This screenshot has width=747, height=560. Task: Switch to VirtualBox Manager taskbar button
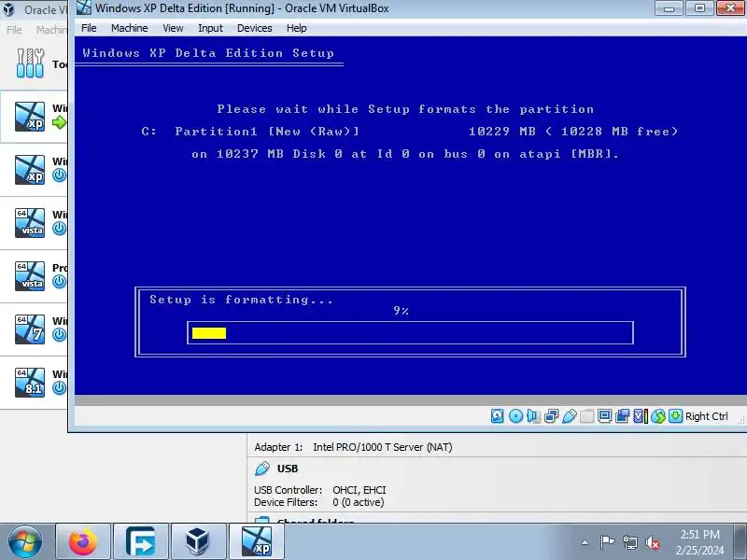coord(198,541)
